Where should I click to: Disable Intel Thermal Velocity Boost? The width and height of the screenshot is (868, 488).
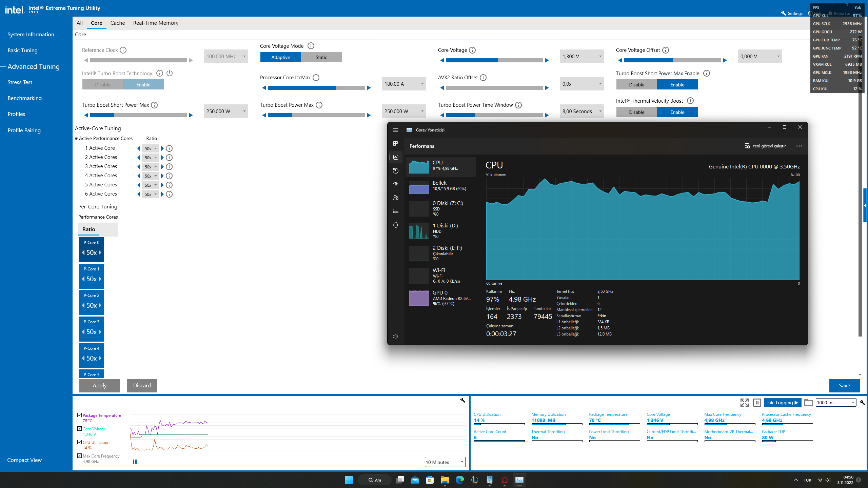pos(636,112)
